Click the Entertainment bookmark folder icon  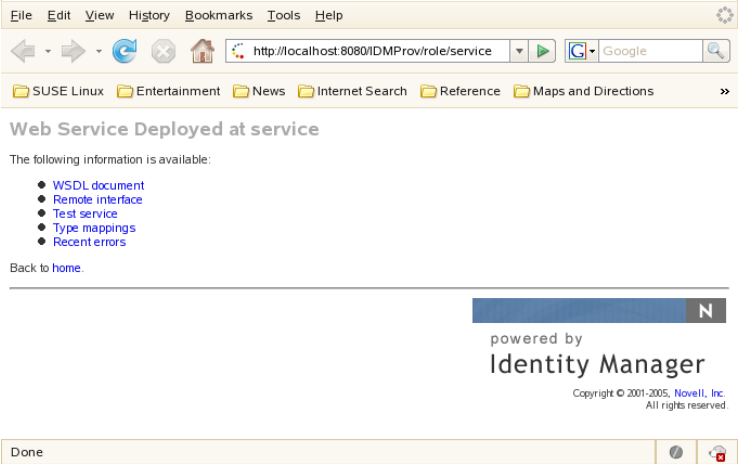(125, 91)
